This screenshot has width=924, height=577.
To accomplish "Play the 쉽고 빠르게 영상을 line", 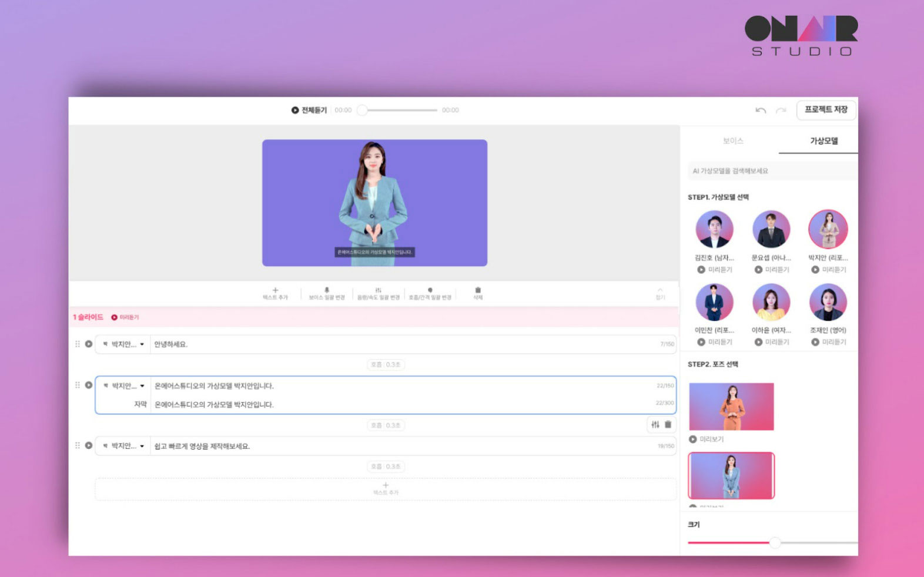I will 88,445.
